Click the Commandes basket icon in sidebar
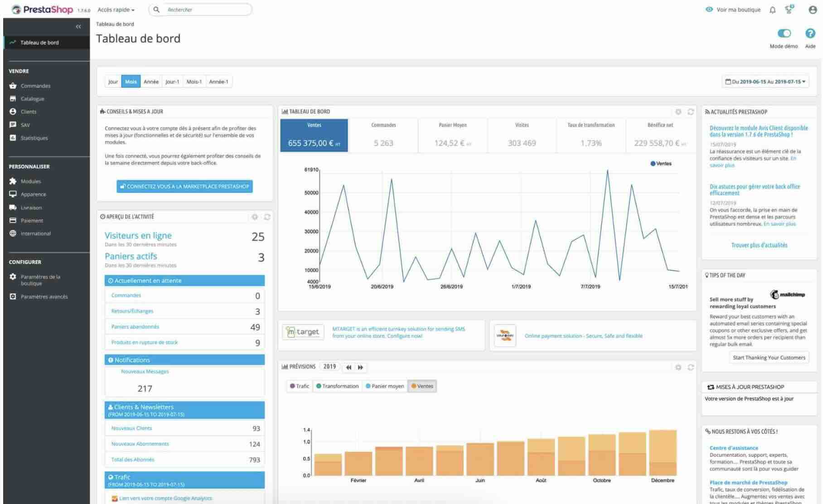The image size is (823, 504). [x=13, y=86]
